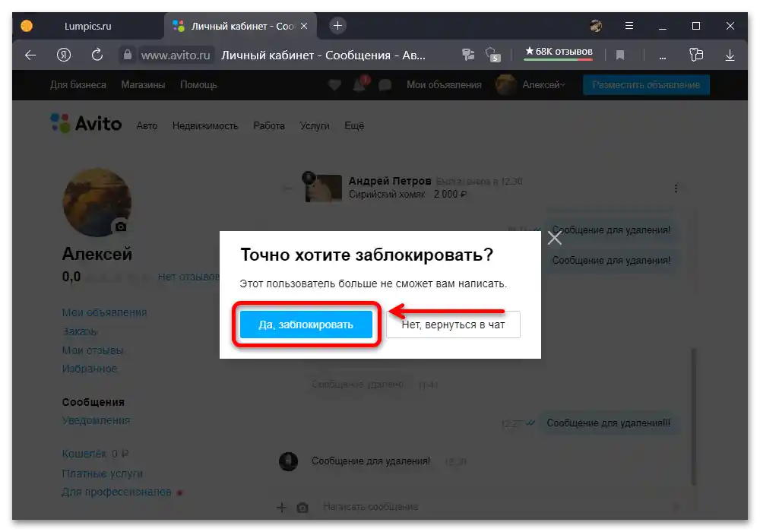Open sidebar 'Заказы' link
760x532 pixels.
[80, 331]
